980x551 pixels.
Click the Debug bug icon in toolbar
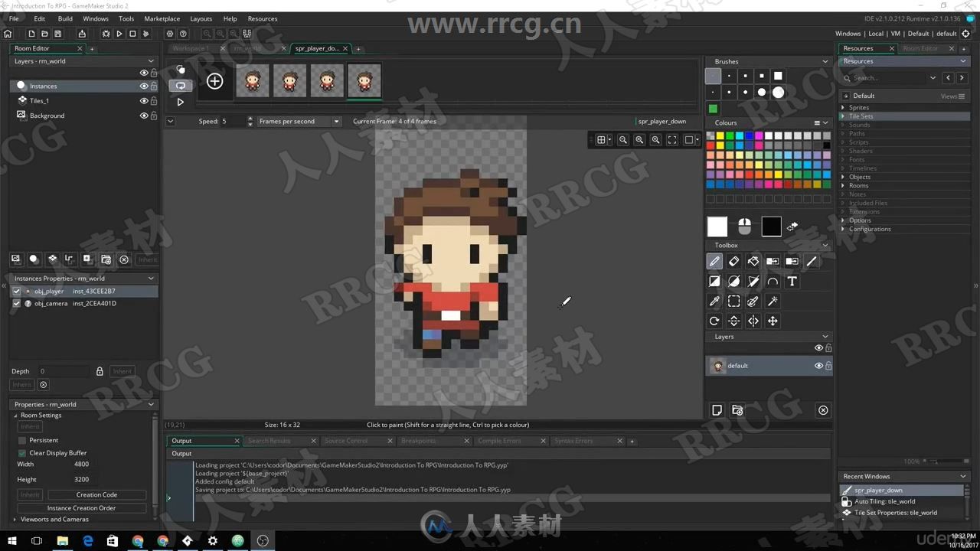pyautogui.click(x=106, y=34)
